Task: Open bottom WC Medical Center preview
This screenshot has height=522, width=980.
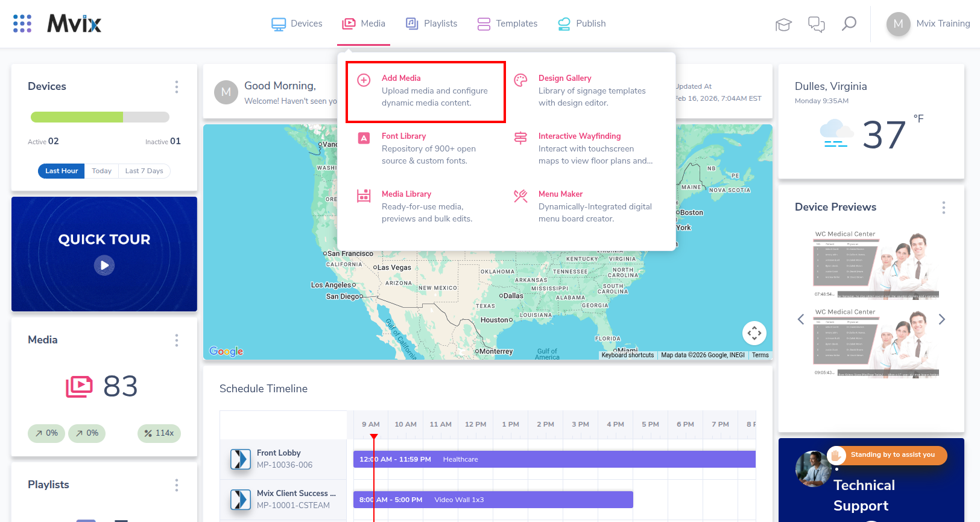Action: (876, 343)
